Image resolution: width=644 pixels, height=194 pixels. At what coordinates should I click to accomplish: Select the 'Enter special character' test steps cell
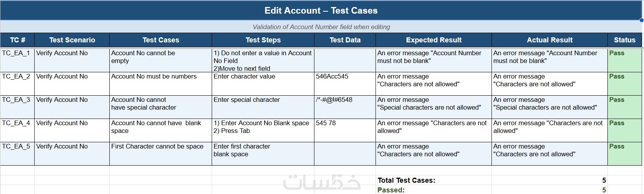click(263, 107)
